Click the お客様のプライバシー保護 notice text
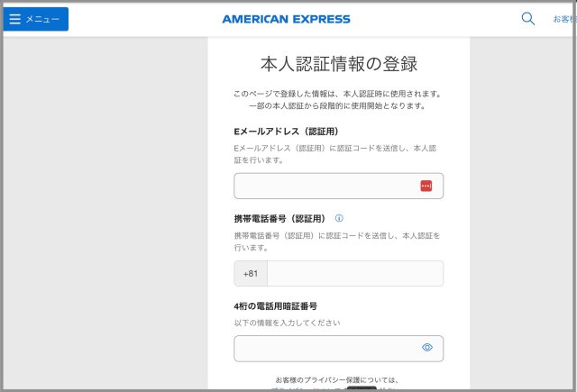The width and height of the screenshot is (577, 392). 337,380
